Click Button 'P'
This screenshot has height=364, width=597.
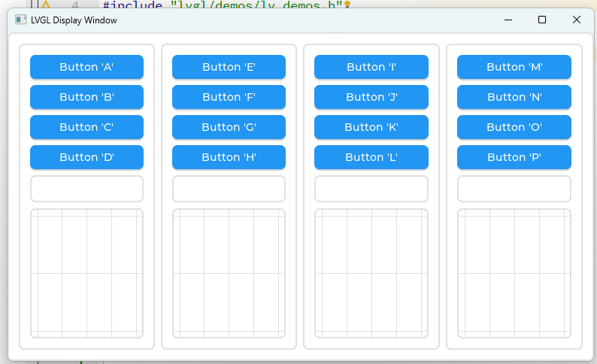point(514,157)
